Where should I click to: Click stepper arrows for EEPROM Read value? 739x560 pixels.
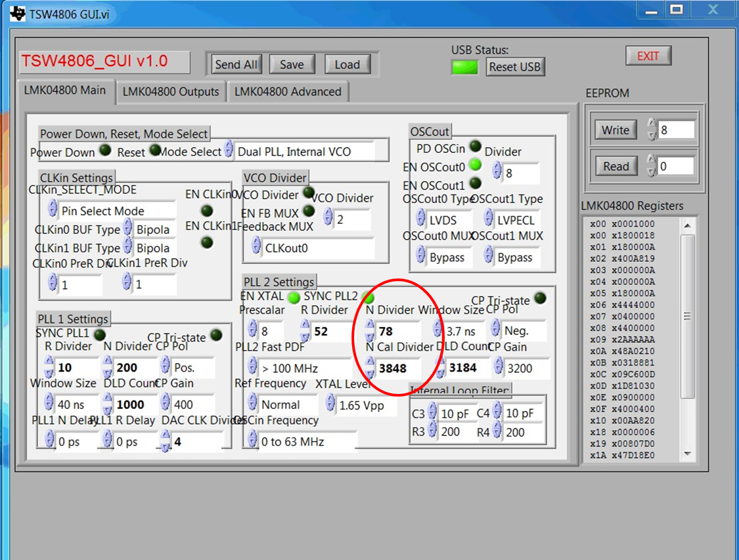pos(651,165)
